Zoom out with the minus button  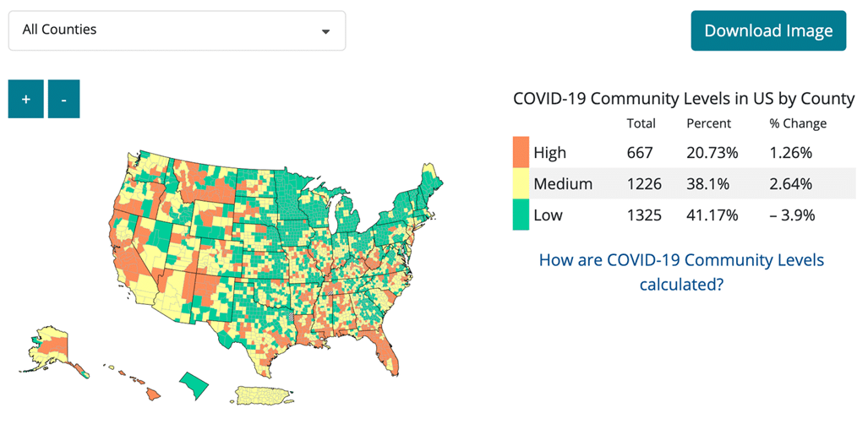[x=63, y=99]
